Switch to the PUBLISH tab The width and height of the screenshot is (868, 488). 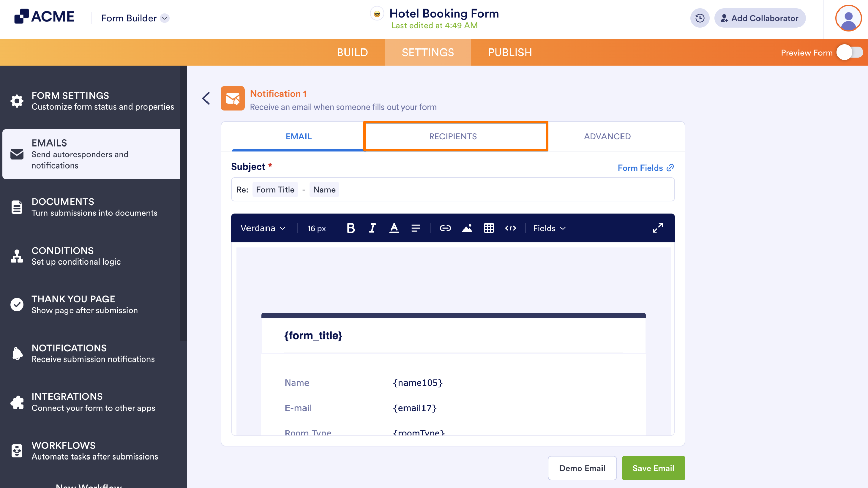click(x=510, y=52)
